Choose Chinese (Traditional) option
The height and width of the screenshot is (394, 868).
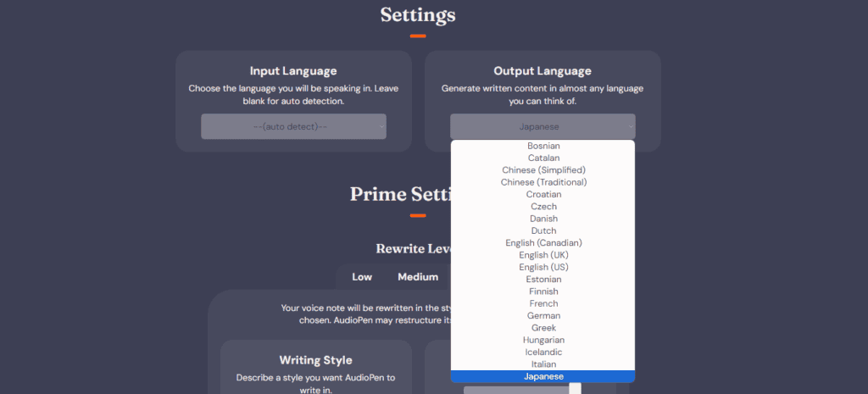tap(543, 182)
